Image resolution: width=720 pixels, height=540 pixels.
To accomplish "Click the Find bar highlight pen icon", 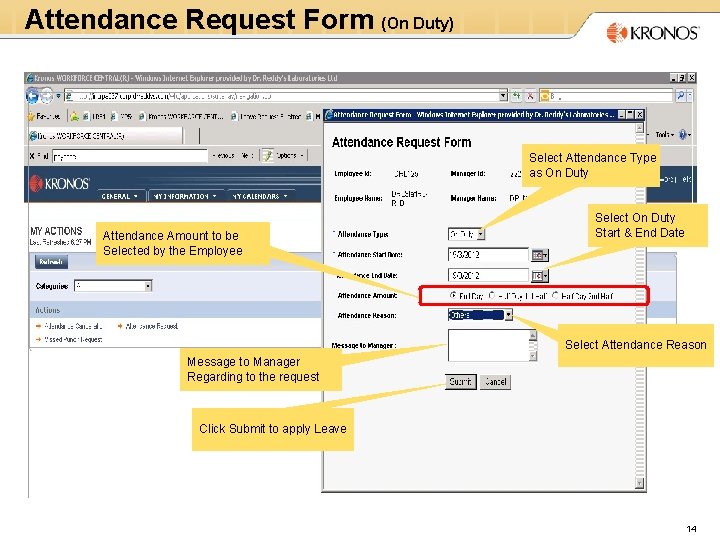I will click(x=267, y=156).
